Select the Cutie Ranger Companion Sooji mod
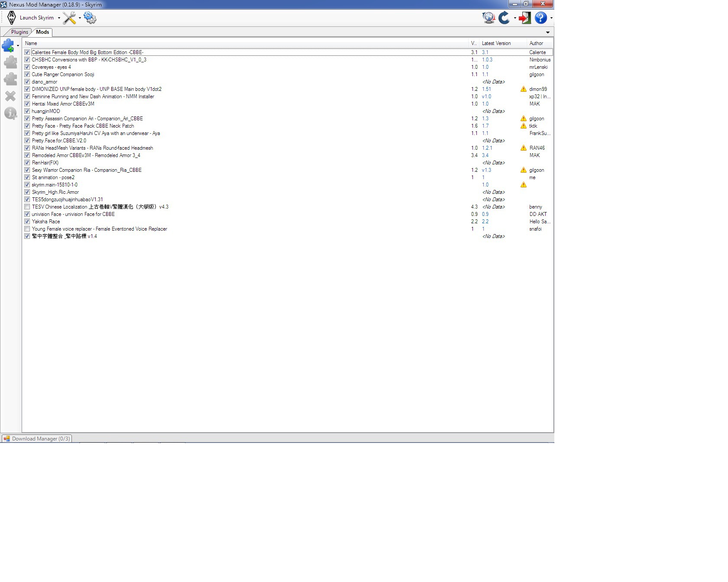 click(63, 74)
